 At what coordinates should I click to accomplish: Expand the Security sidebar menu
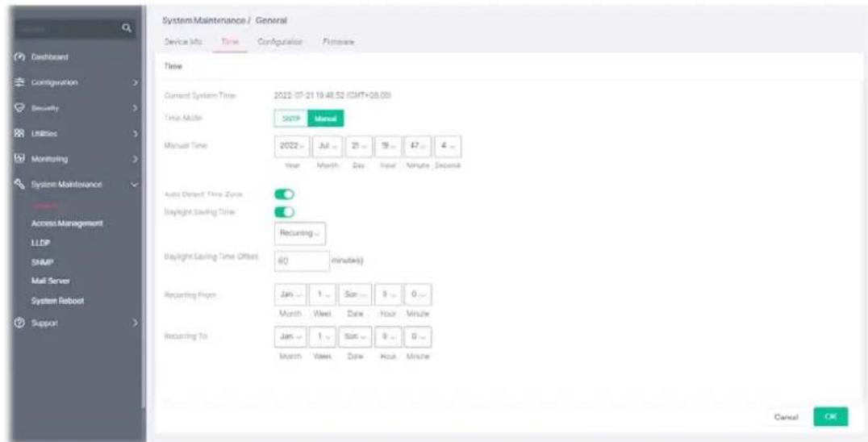pos(135,108)
